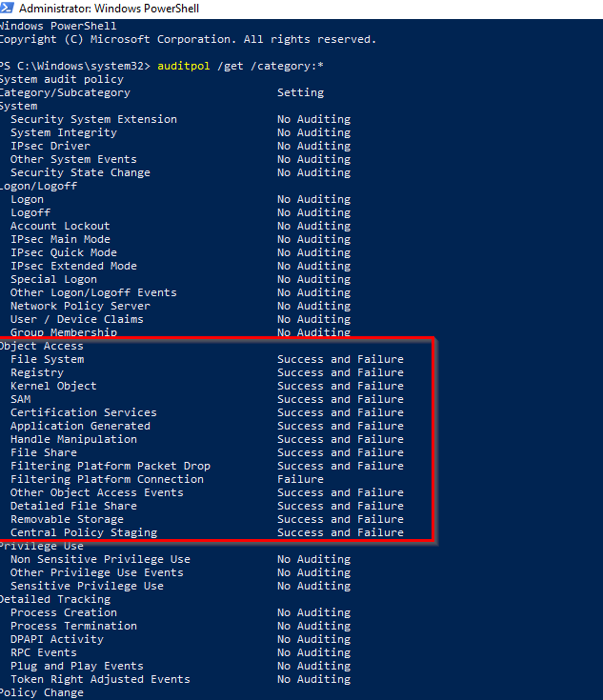Click the 'Registry' row label
Viewport: 603px width, 700px height.
[37, 372]
